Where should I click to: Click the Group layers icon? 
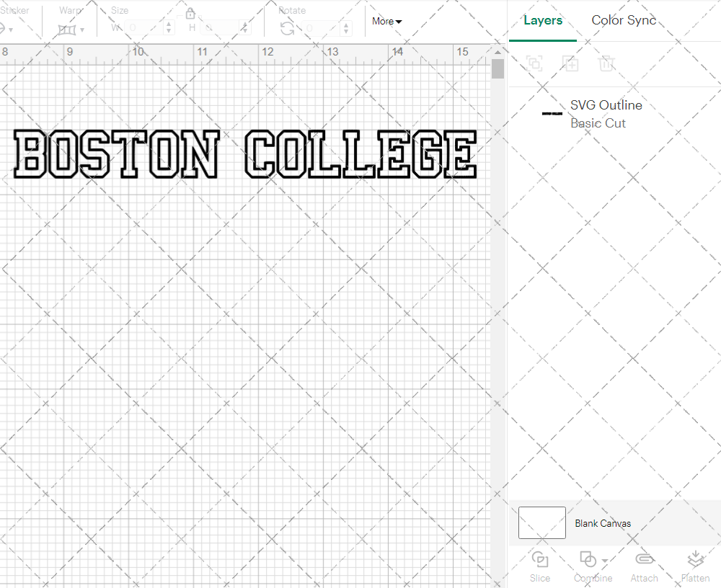(x=534, y=63)
